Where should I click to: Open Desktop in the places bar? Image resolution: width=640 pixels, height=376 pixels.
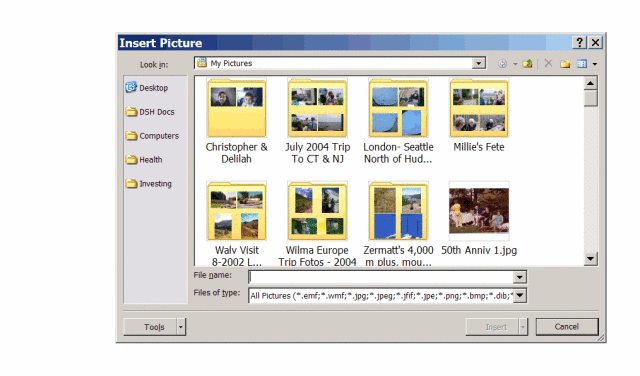[x=147, y=87]
